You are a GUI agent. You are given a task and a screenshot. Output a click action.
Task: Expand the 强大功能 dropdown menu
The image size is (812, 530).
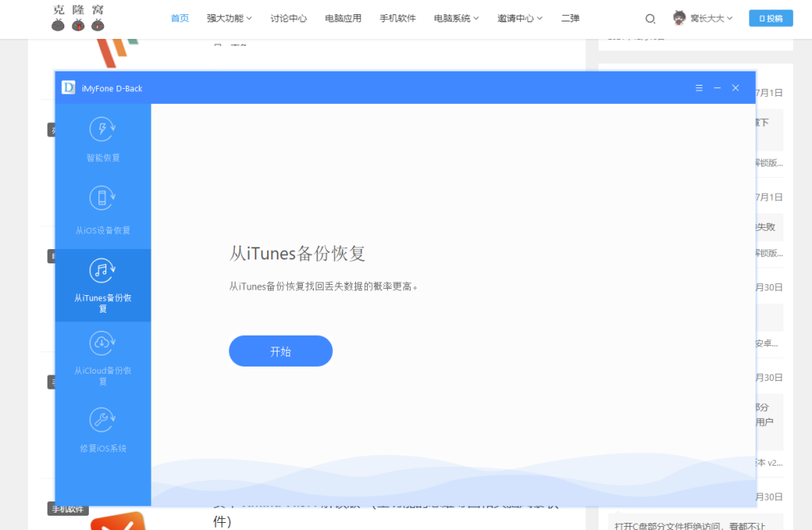pos(229,18)
